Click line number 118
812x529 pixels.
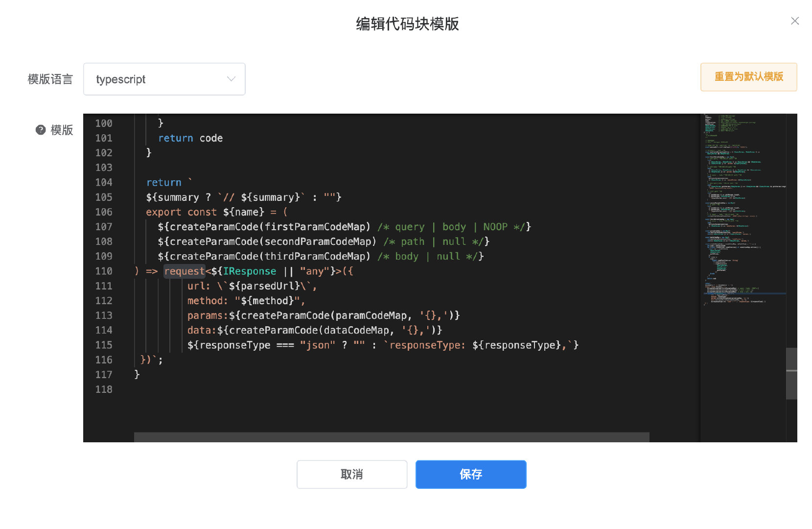pyautogui.click(x=104, y=389)
